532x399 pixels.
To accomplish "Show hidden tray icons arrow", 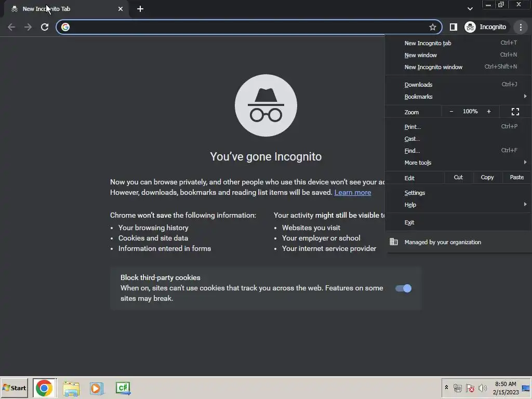I will pos(446,388).
